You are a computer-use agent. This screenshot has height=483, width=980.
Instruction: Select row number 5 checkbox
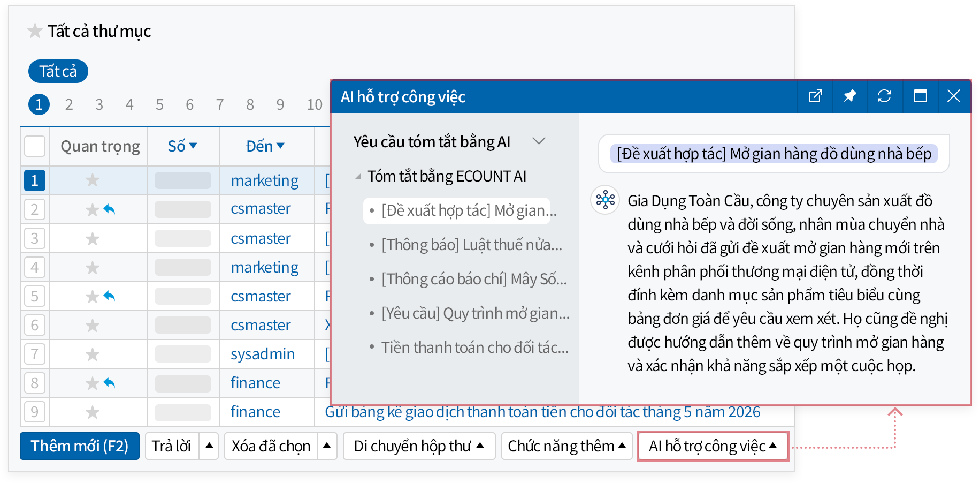35,296
